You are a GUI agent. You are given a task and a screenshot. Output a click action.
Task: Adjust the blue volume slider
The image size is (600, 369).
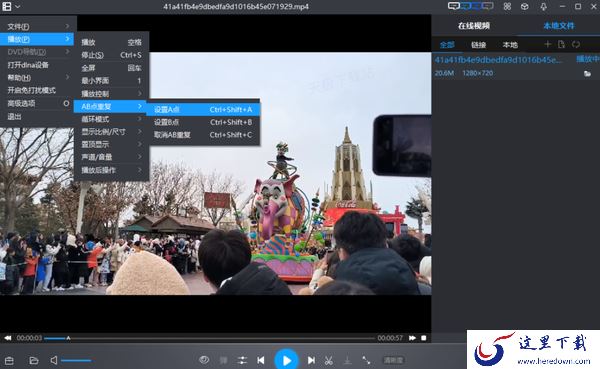pos(76,361)
